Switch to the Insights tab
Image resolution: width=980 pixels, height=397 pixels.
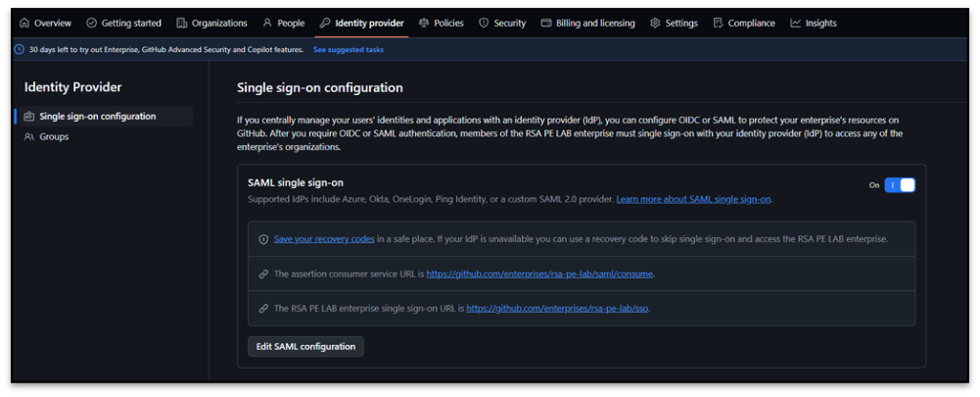click(820, 24)
